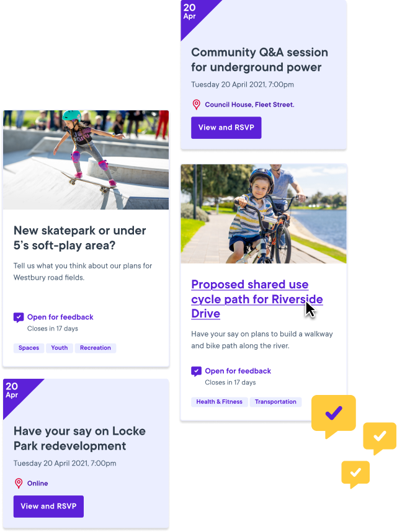The width and height of the screenshot is (397, 532).
Task: Click View and RSVP for underground power session
Action: pyautogui.click(x=226, y=128)
